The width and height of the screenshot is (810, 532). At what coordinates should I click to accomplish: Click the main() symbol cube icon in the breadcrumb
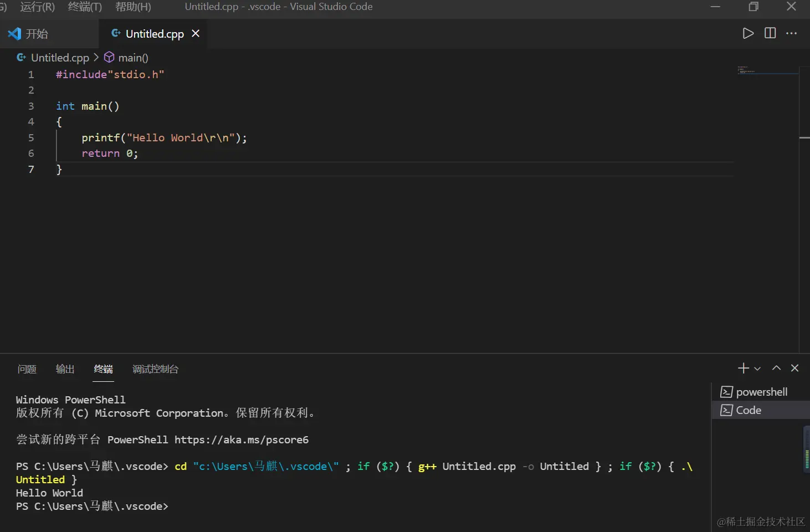pyautogui.click(x=109, y=57)
